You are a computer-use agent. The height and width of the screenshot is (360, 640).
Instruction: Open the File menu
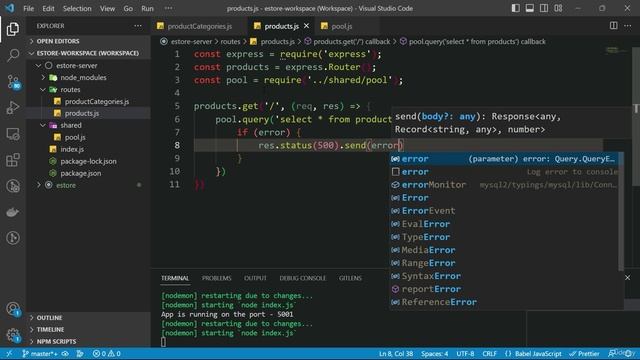click(x=29, y=8)
